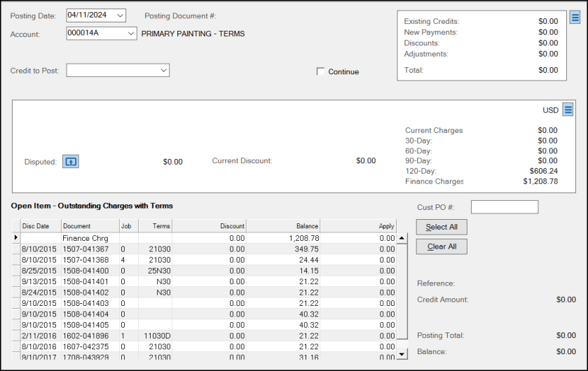Sort by the Disc Date column header

coord(36,226)
